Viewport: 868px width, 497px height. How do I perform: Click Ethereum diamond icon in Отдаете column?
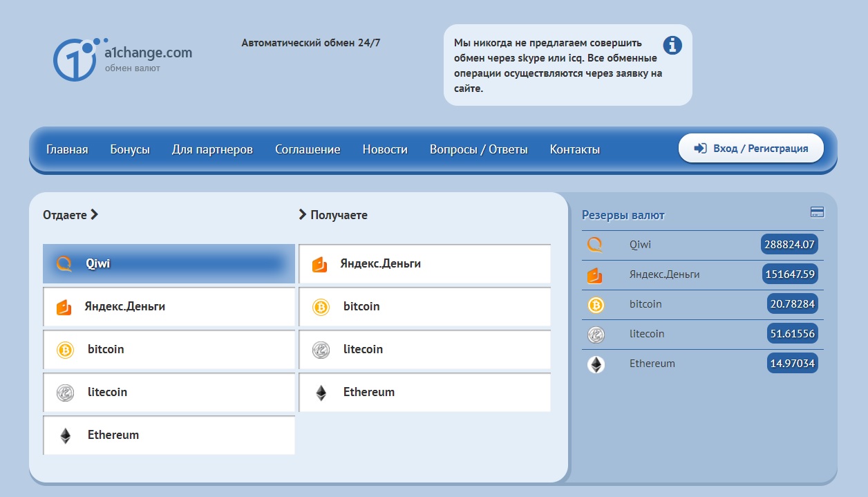[x=65, y=435]
